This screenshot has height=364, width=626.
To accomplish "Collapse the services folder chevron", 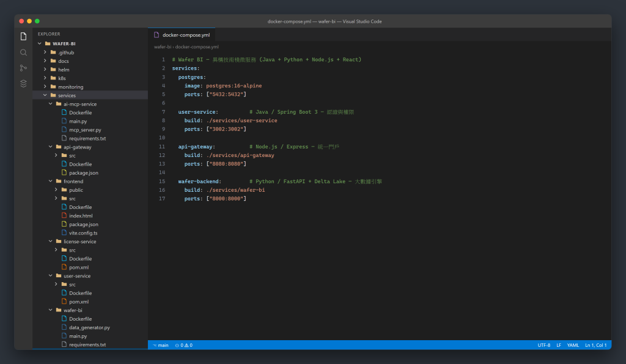I will 45,95.
